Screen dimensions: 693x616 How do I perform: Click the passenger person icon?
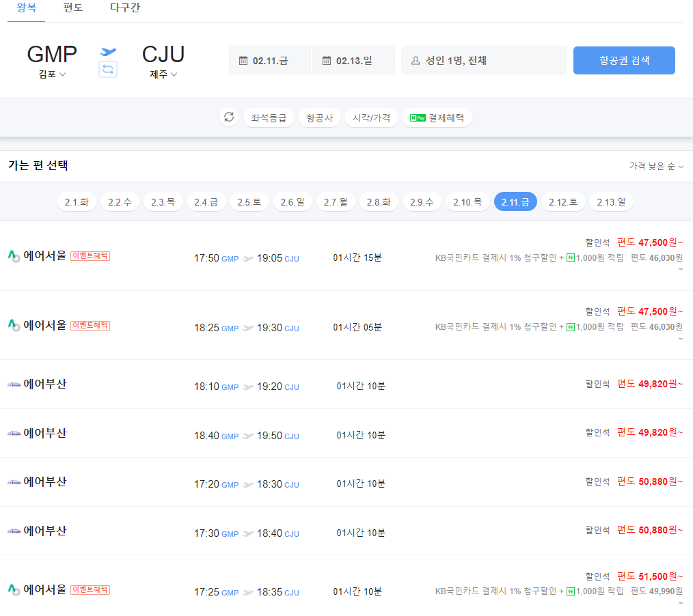coord(416,61)
